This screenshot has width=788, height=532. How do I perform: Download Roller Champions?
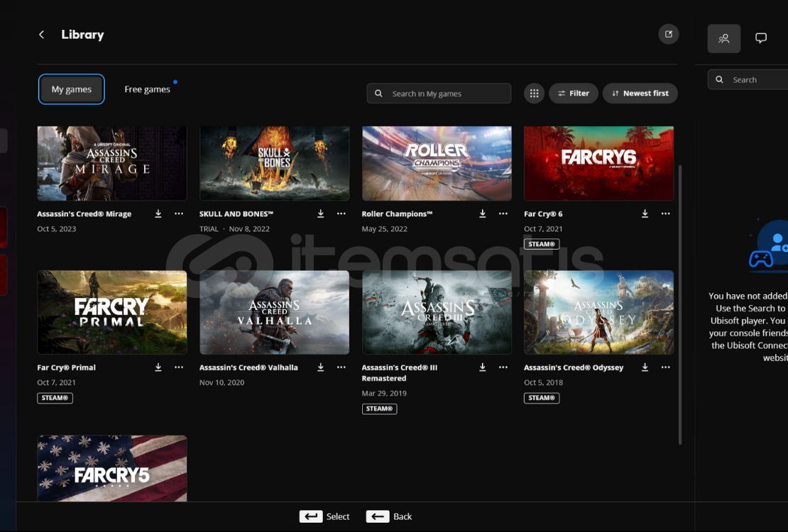[x=483, y=214]
